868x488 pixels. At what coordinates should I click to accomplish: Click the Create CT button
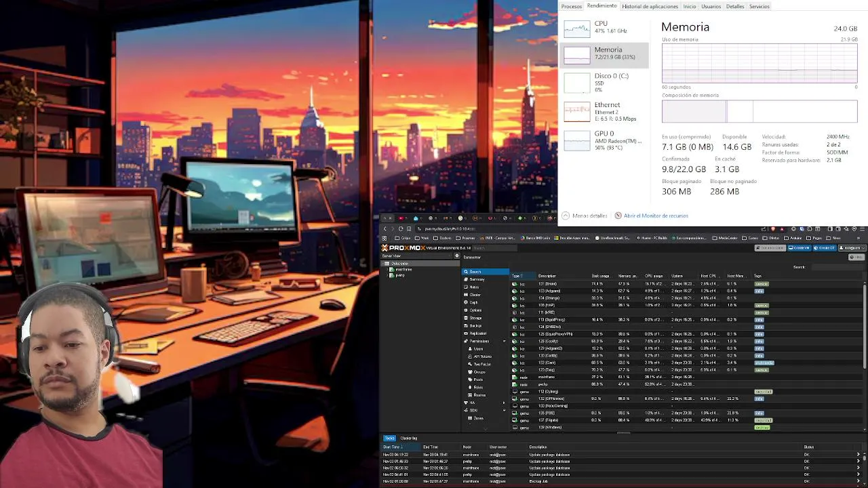click(826, 248)
